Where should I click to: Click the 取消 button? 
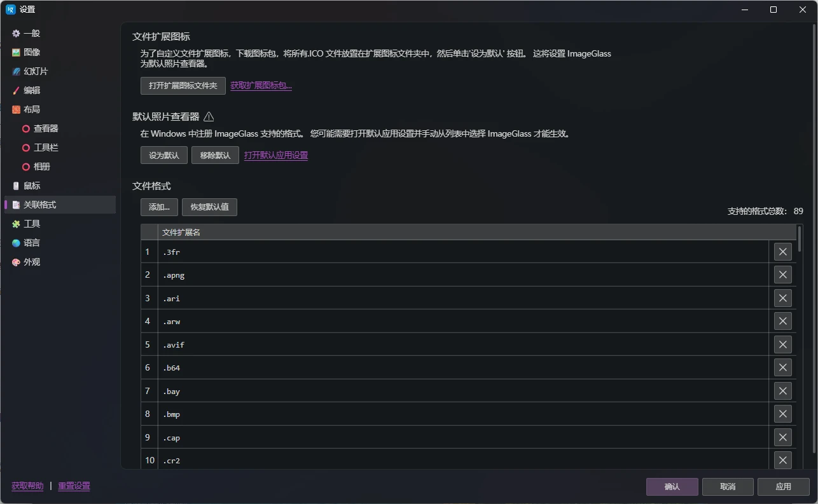(x=728, y=487)
